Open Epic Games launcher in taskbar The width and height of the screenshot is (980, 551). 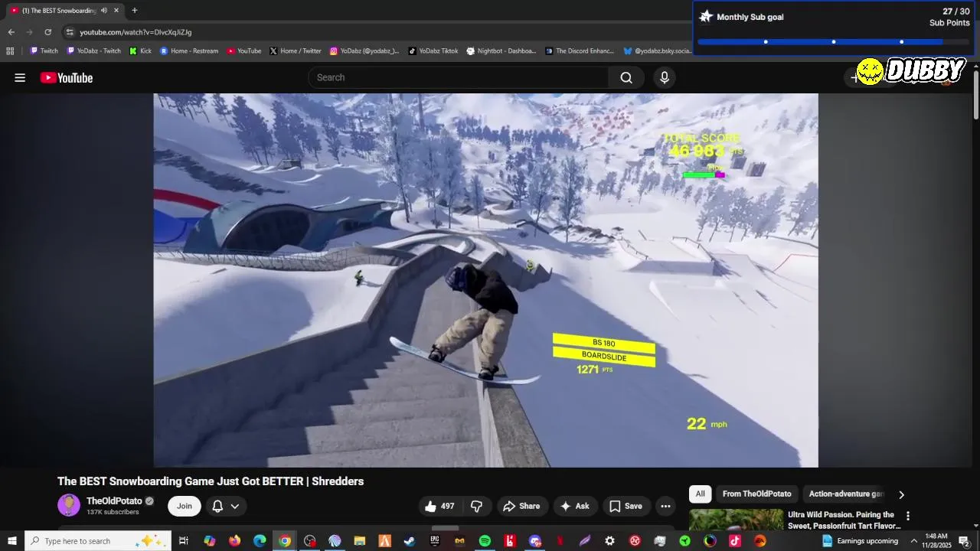click(x=435, y=541)
